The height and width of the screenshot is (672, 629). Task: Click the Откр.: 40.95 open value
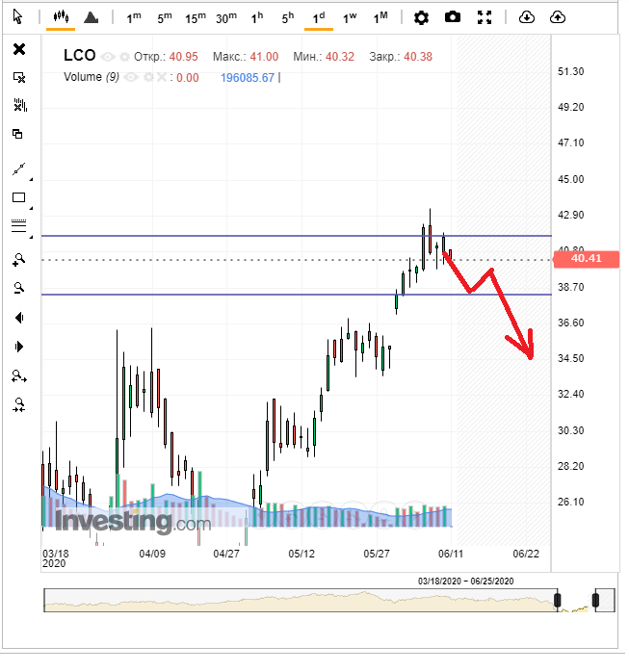(166, 57)
